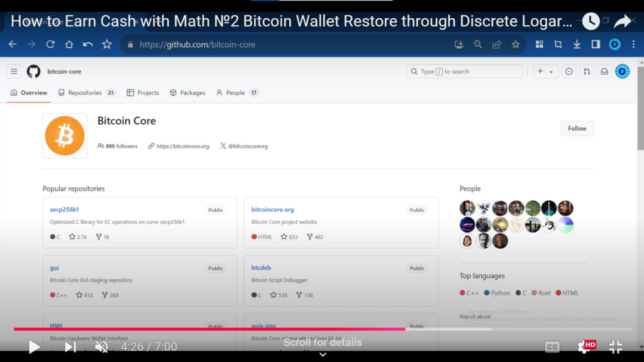Open the btcdeb repository
The height and width of the screenshot is (362, 644).
pos(261,268)
